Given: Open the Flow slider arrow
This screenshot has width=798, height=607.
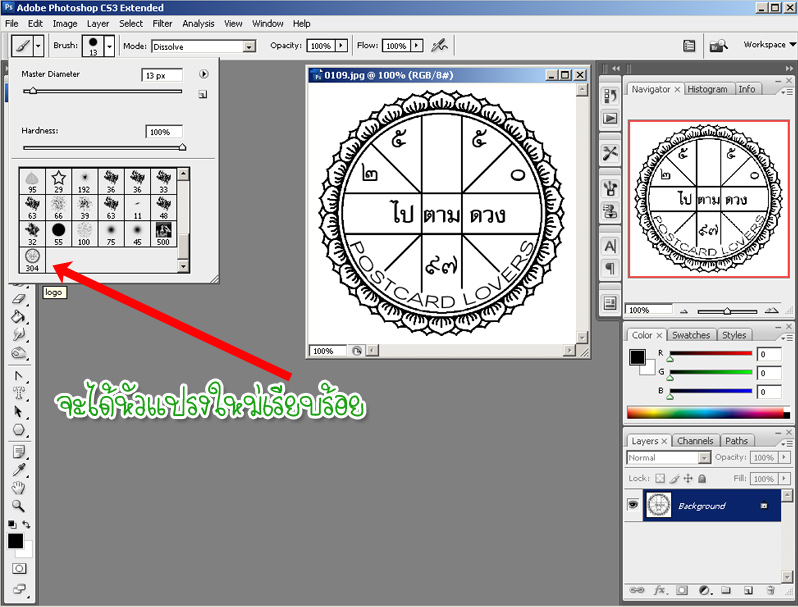Looking at the screenshot, I should 417,46.
